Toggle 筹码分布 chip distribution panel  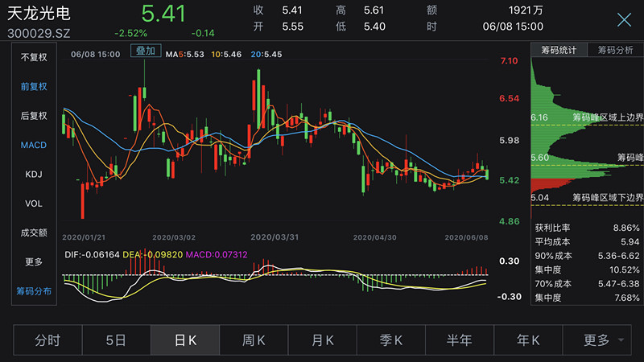pyautogui.click(x=34, y=290)
